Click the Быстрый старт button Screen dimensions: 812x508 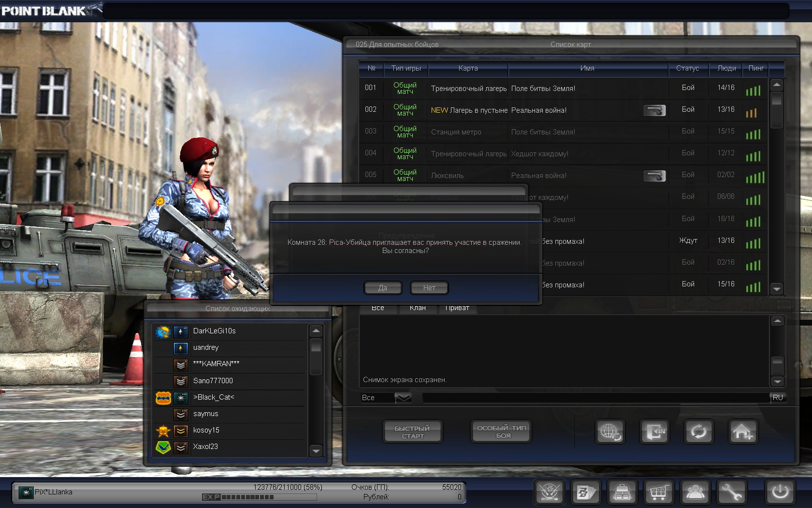412,432
